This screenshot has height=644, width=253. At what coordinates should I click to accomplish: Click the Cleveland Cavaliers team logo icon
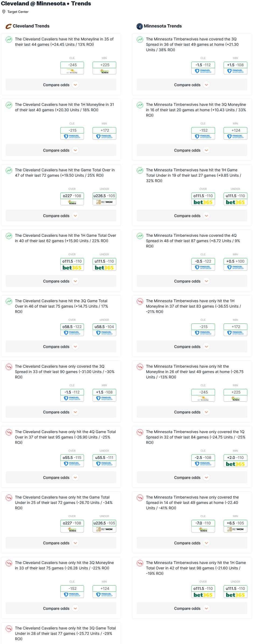(9, 26)
